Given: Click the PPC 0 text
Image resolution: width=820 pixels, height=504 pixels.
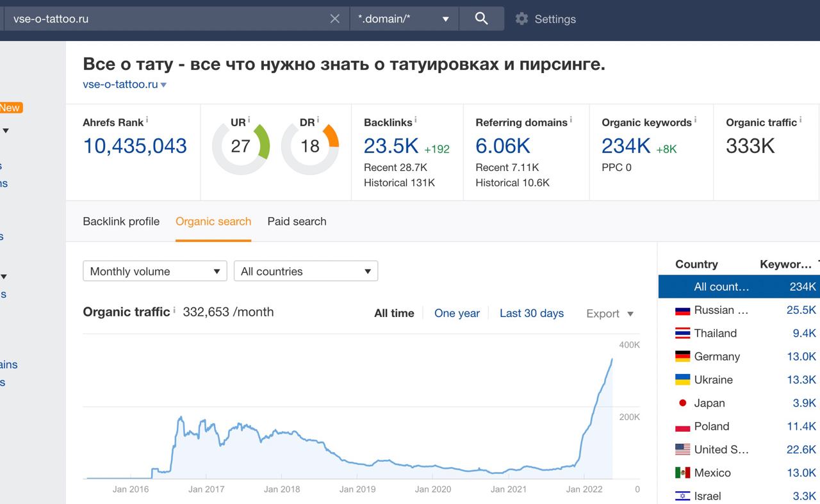Looking at the screenshot, I should click(616, 168).
